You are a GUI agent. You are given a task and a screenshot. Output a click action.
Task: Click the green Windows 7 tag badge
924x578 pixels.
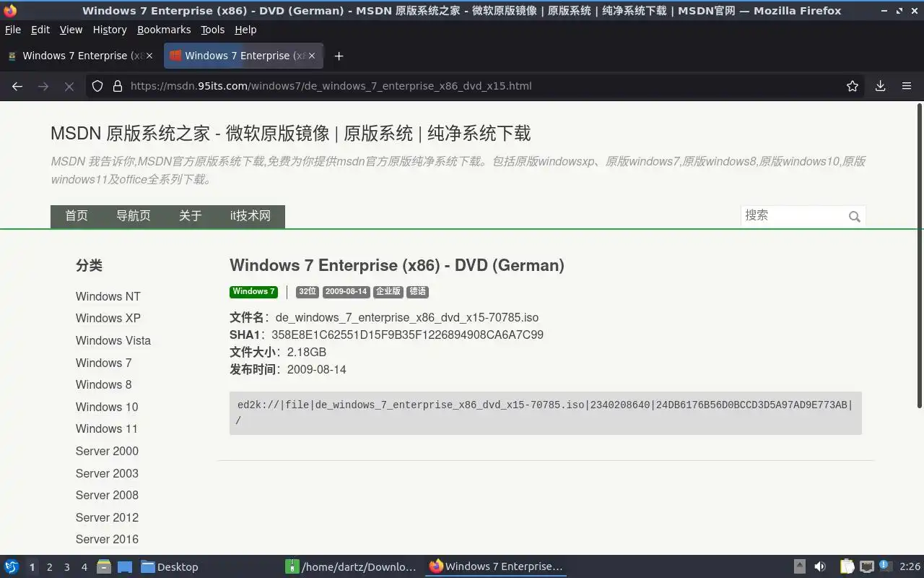[253, 292]
